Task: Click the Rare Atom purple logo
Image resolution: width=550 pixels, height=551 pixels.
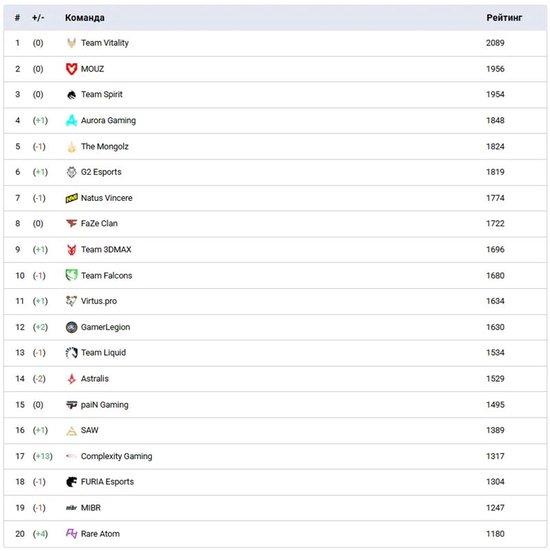Action: tap(71, 533)
